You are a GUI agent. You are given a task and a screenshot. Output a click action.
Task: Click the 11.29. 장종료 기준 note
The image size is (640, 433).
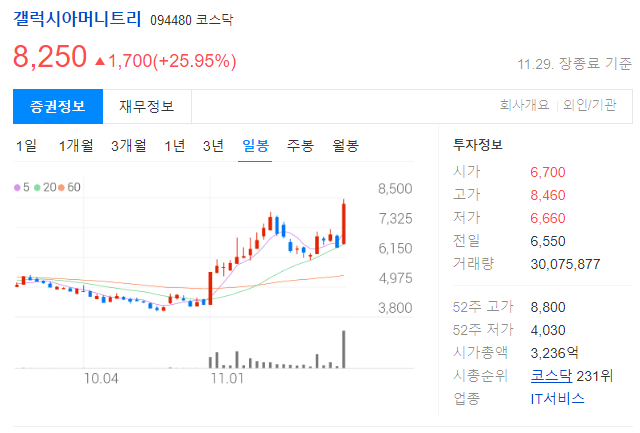click(x=575, y=64)
